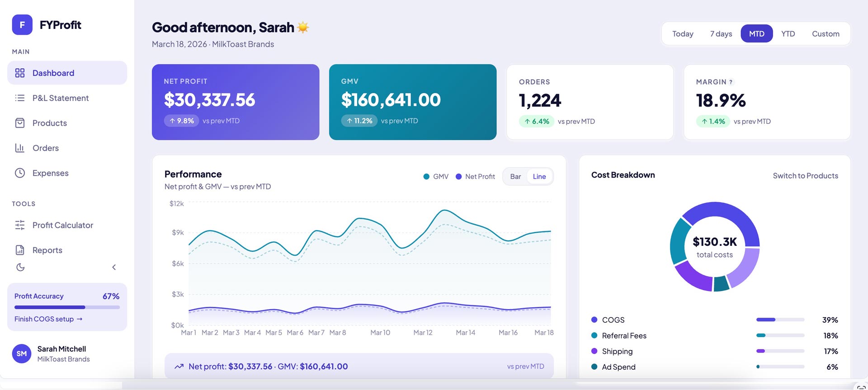Click the Finish COGS setup link
Viewport: 868px width, 390px height.
point(48,319)
